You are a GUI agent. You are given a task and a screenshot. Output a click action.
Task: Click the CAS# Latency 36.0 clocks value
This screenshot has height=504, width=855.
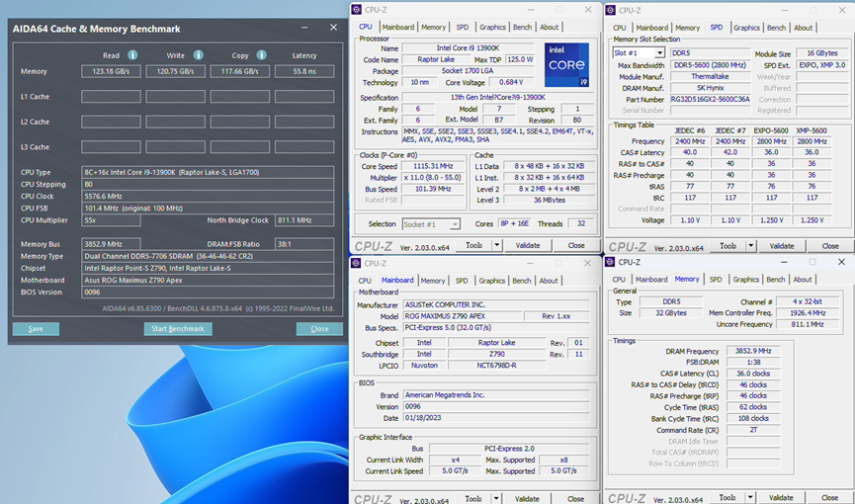pos(753,374)
